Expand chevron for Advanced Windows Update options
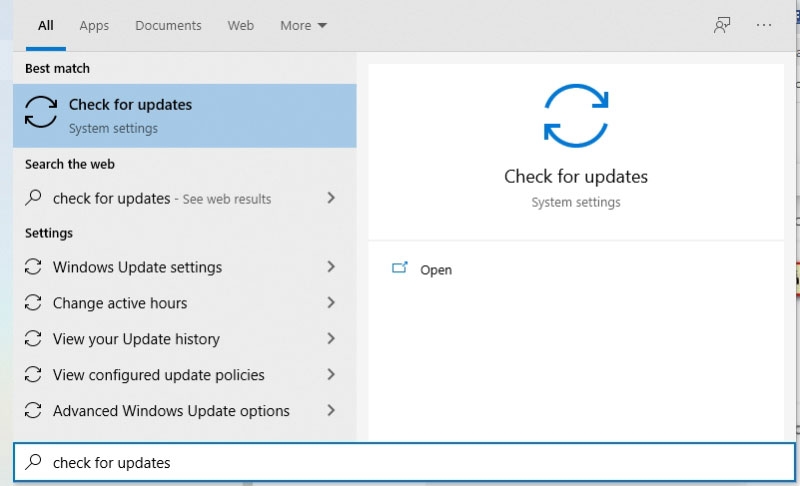This screenshot has width=800, height=486. click(331, 411)
